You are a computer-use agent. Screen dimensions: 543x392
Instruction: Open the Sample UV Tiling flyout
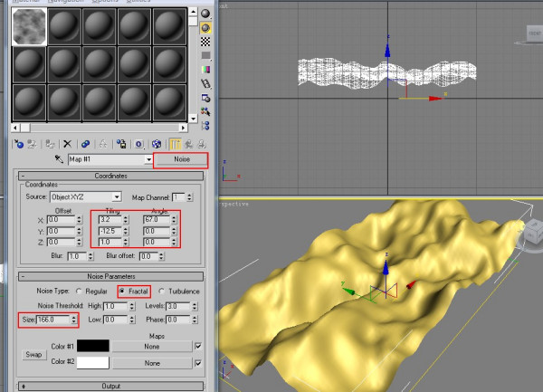coord(205,55)
